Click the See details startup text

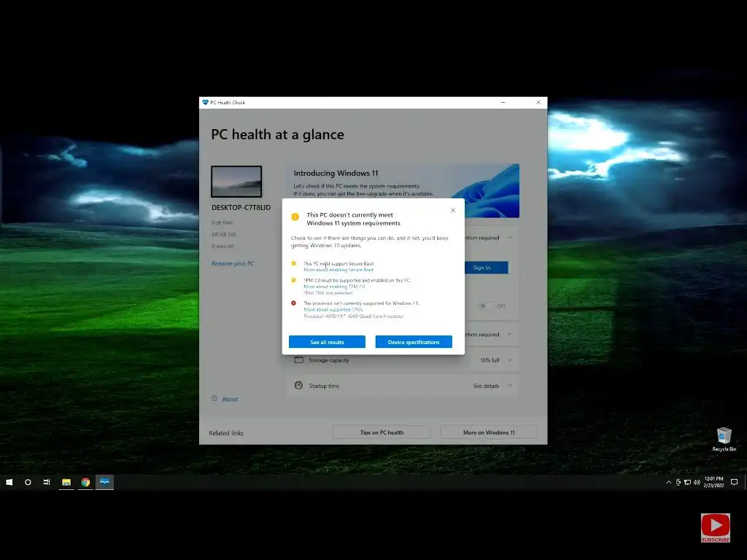pos(486,386)
